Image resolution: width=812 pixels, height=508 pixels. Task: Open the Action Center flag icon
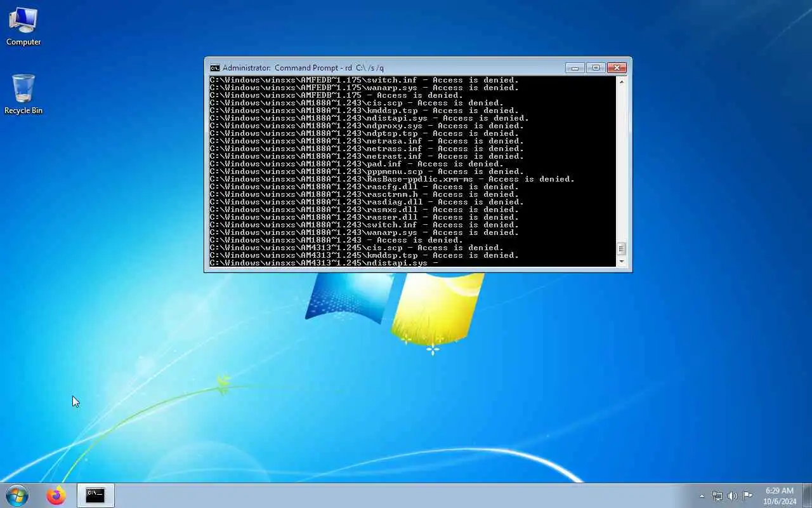pos(747,496)
